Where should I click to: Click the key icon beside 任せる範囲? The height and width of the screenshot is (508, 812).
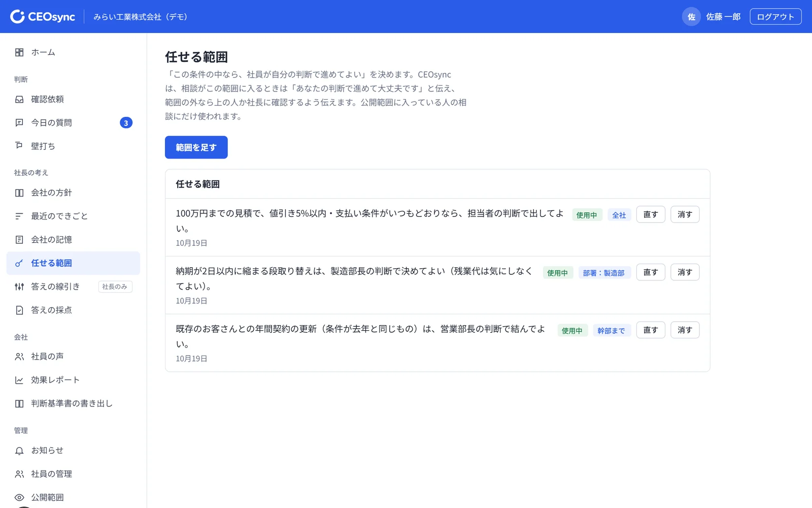19,263
